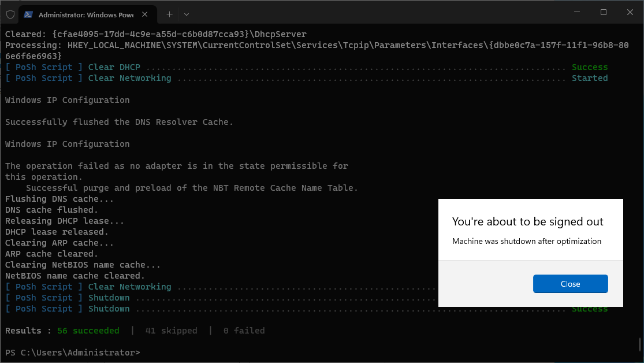Click the 'DNS cache flushed.' output line
This screenshot has width=644, height=363.
(51, 210)
